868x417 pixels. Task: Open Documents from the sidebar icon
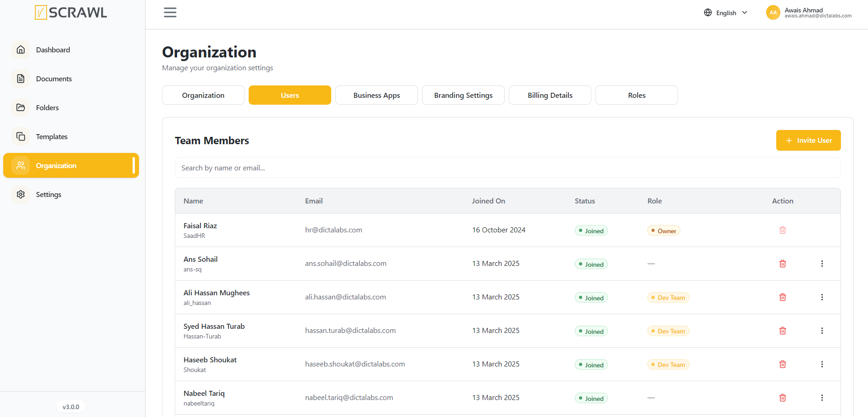click(21, 79)
